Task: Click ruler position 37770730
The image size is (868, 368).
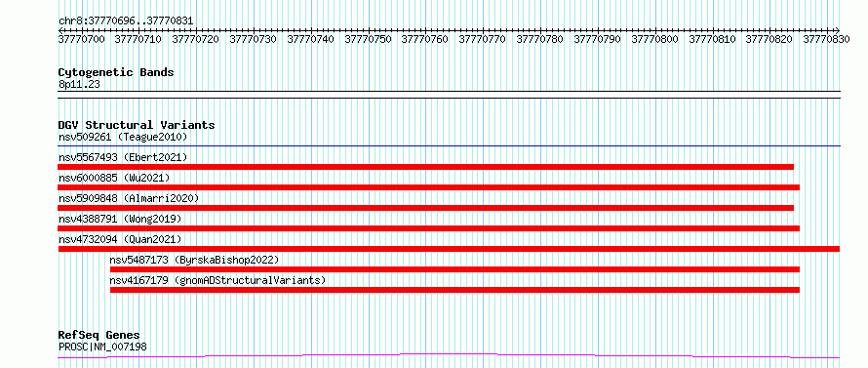Action: [x=253, y=39]
